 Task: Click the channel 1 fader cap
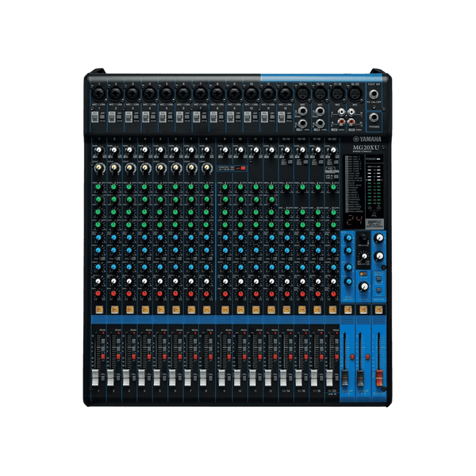tap(95, 378)
